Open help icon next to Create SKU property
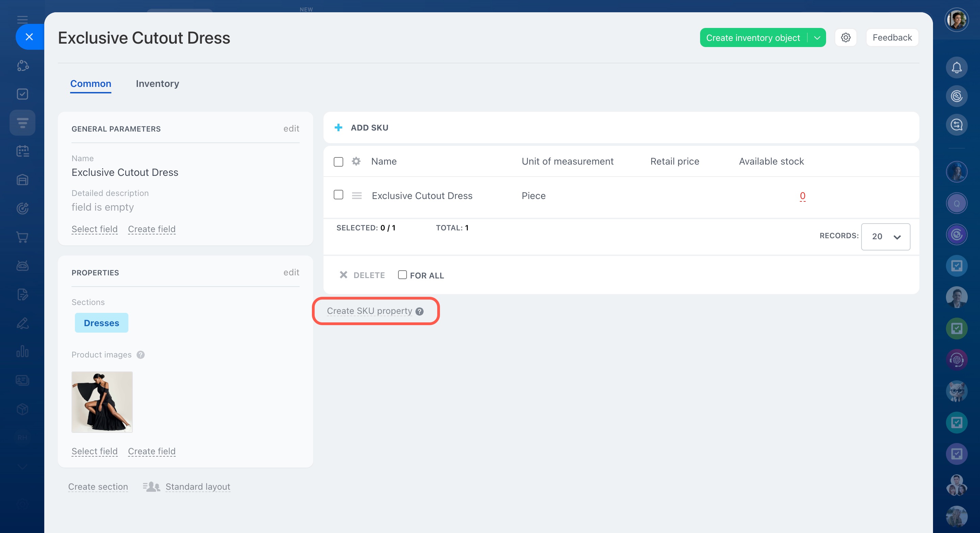The height and width of the screenshot is (533, 980). pos(420,311)
